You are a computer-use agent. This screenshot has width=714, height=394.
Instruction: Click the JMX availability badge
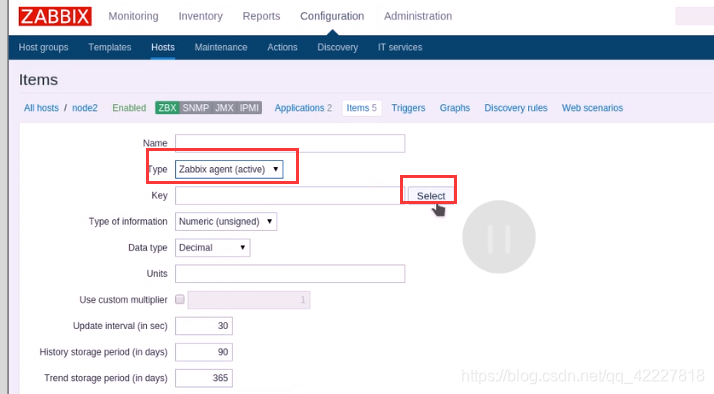(224, 108)
